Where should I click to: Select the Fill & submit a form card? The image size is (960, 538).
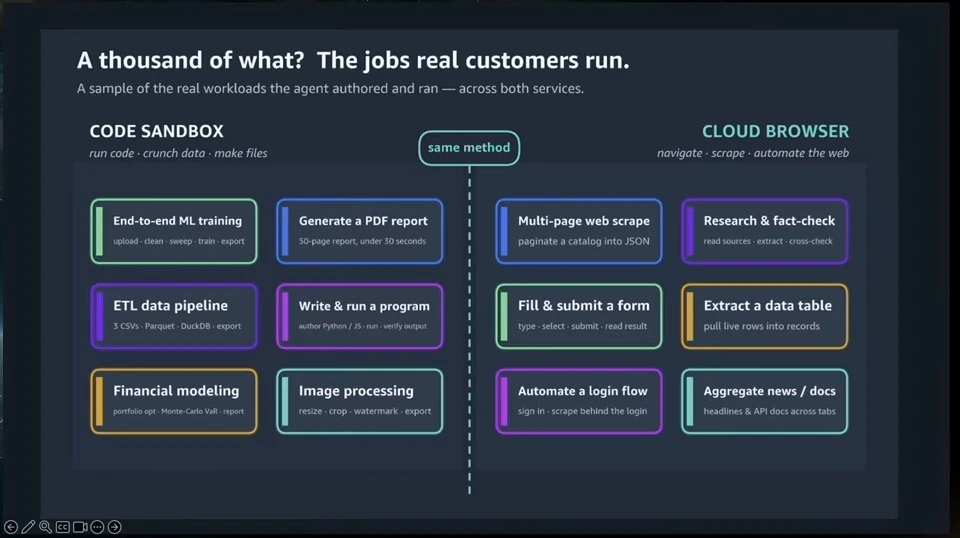tap(579, 316)
